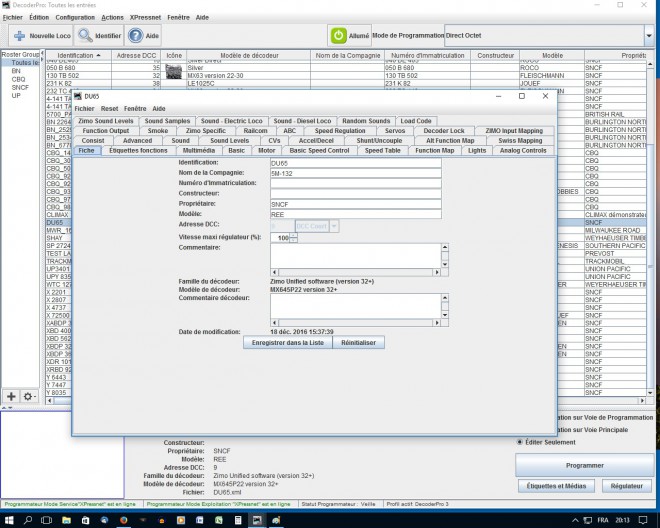Open the Fenêtre menu in DU65 window
This screenshot has width=660, height=528.
135,109
